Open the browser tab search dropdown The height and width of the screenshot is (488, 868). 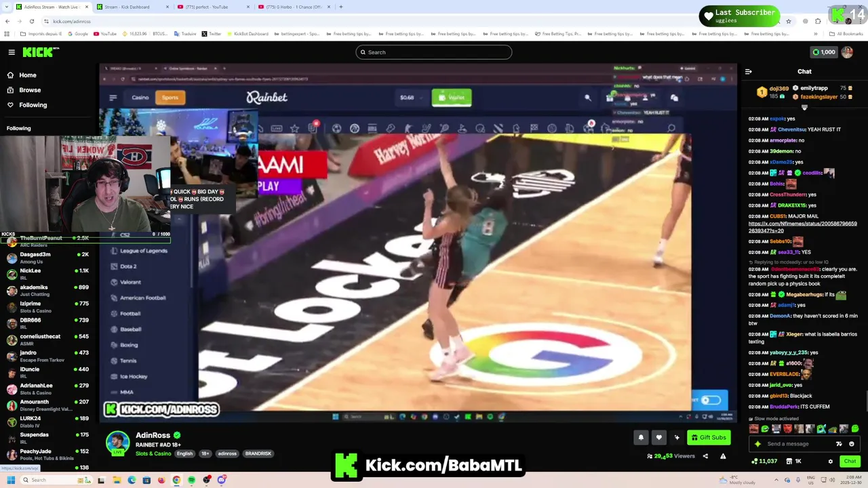click(x=6, y=7)
